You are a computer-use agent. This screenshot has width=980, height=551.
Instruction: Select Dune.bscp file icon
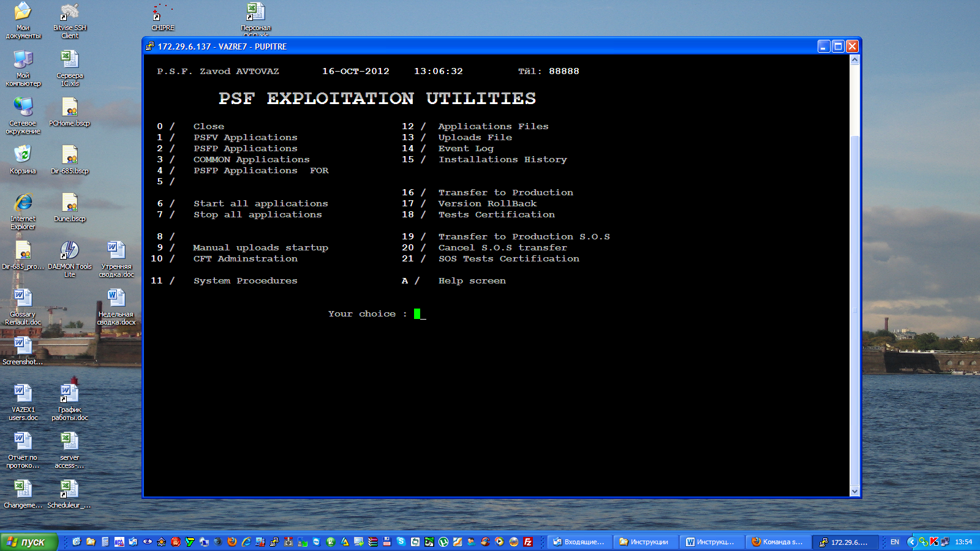pos(70,207)
